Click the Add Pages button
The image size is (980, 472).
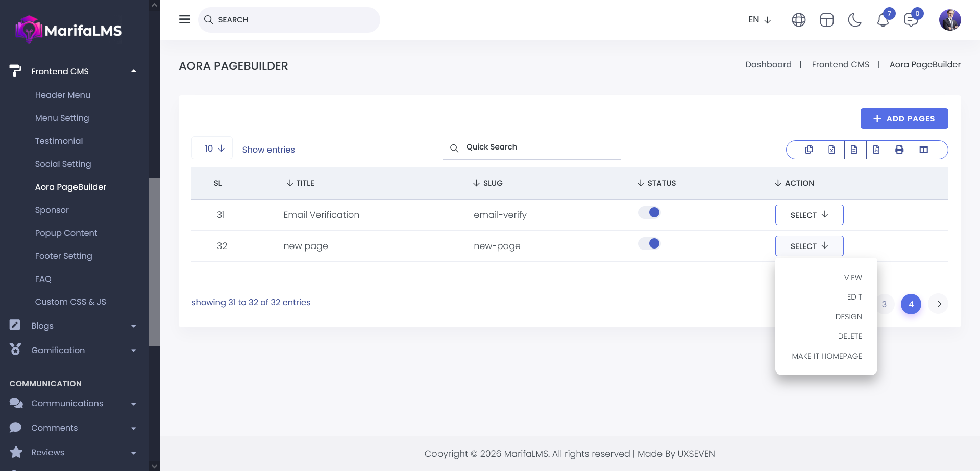click(904, 118)
